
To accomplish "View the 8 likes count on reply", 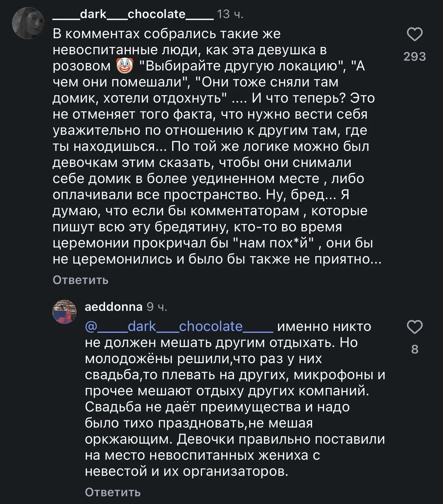I will [415, 349].
